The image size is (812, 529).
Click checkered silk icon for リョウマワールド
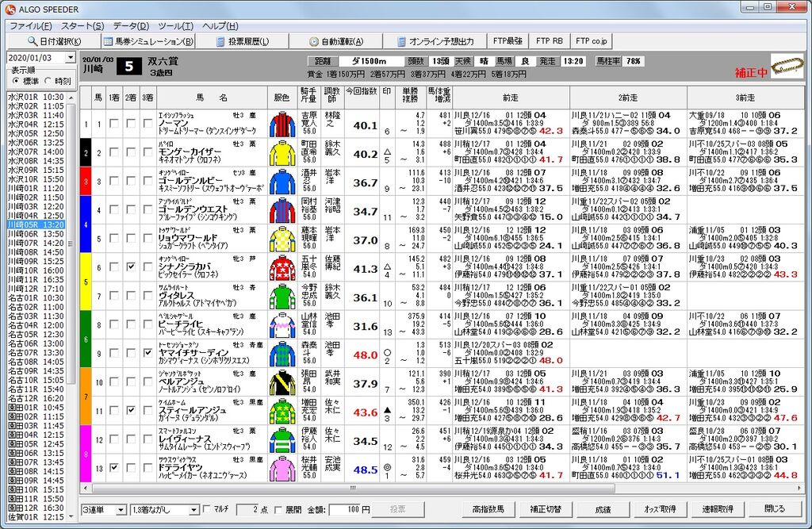click(x=282, y=240)
